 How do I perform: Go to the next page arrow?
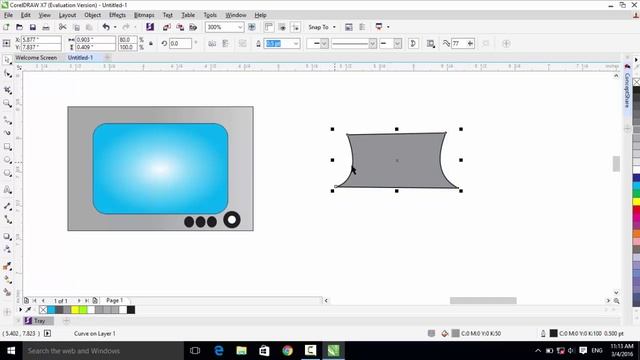pyautogui.click(x=79, y=300)
